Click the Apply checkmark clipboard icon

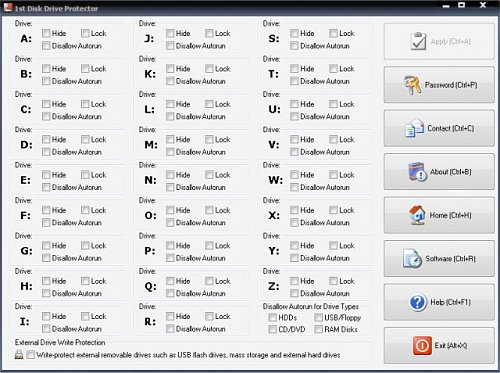418,41
